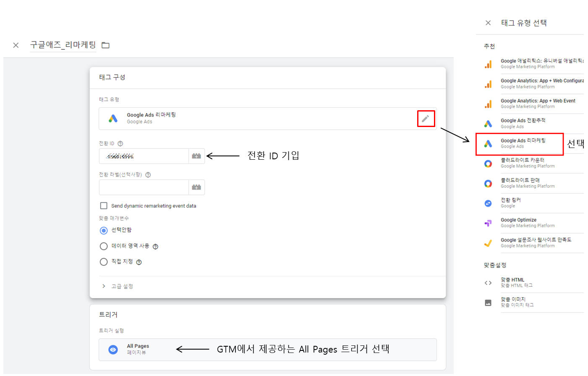This screenshot has width=588, height=376.
Task: Click the 맞춤 HTML code brackets icon
Action: point(488,283)
